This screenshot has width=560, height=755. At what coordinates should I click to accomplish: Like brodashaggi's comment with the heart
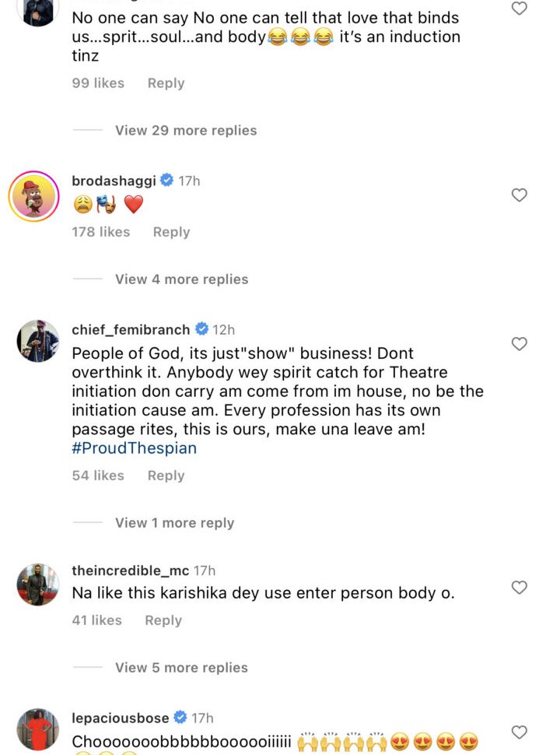[519, 195]
